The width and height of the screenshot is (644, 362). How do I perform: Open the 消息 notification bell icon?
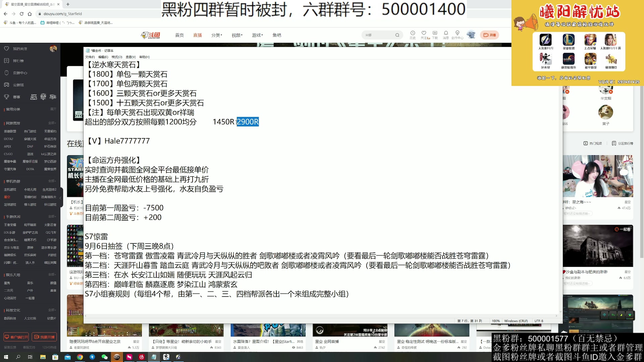click(x=446, y=35)
